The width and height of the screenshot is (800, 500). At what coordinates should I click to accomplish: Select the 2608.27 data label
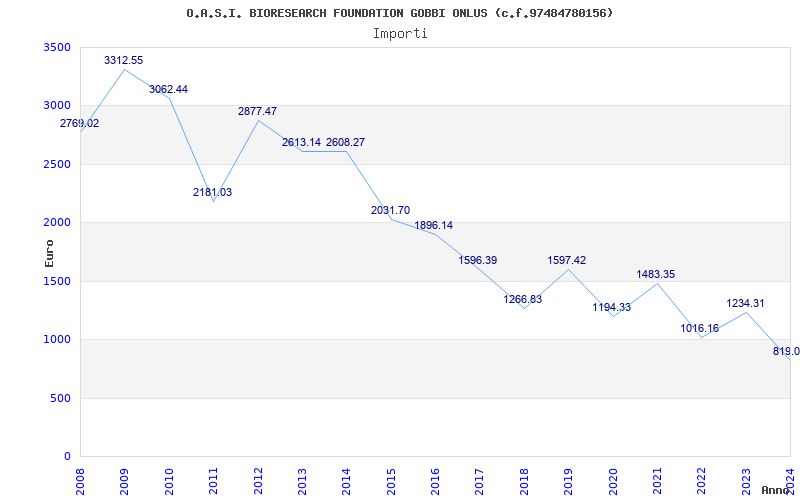345,142
